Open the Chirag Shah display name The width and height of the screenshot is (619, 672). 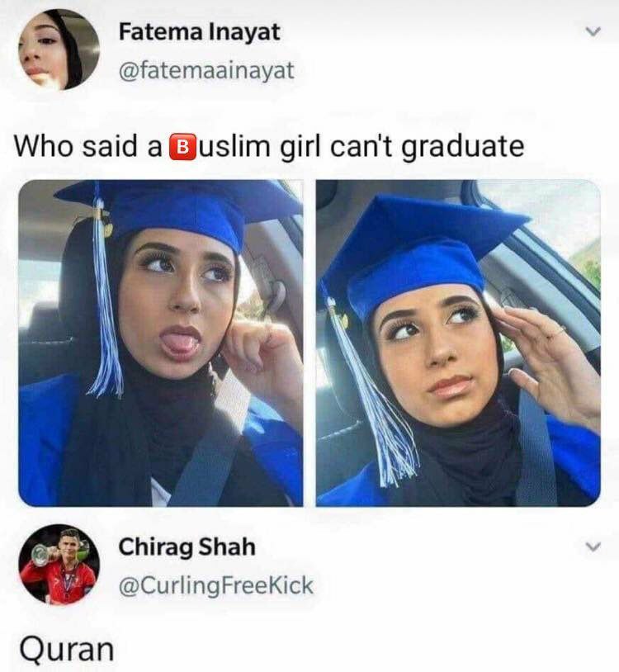point(187,547)
